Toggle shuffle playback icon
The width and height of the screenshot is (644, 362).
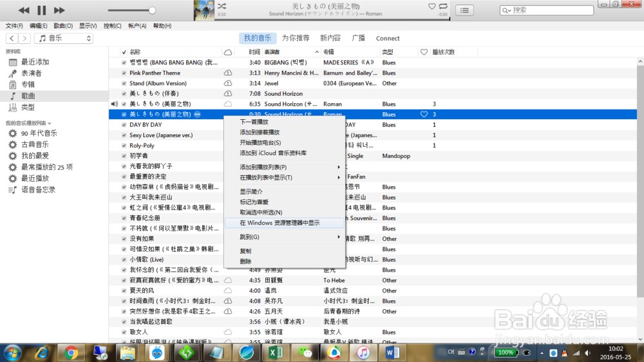pos(222,6)
